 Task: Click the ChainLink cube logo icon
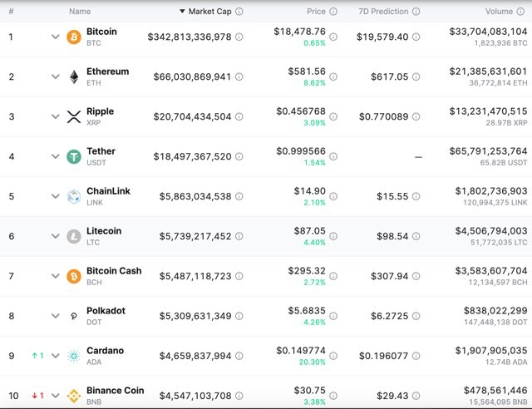click(74, 197)
